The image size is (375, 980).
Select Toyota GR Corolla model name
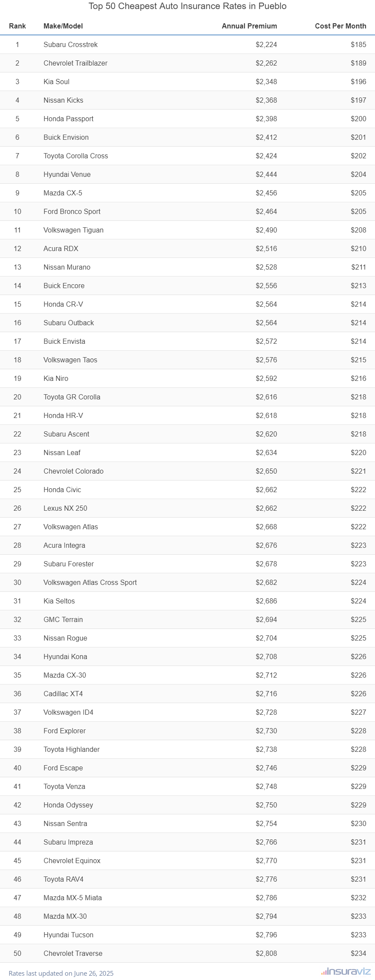(x=72, y=397)
